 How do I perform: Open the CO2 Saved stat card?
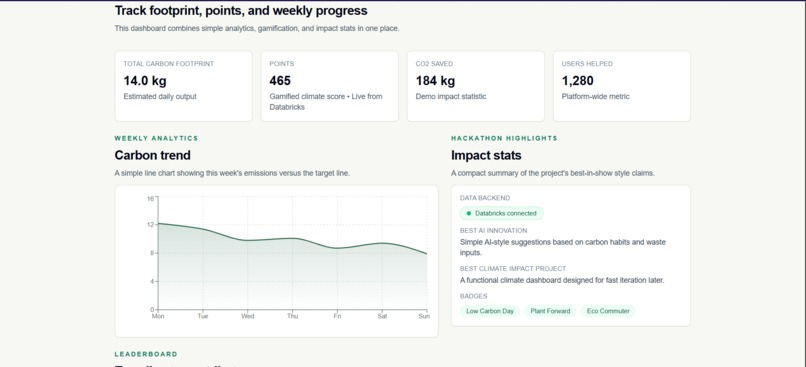coord(475,86)
